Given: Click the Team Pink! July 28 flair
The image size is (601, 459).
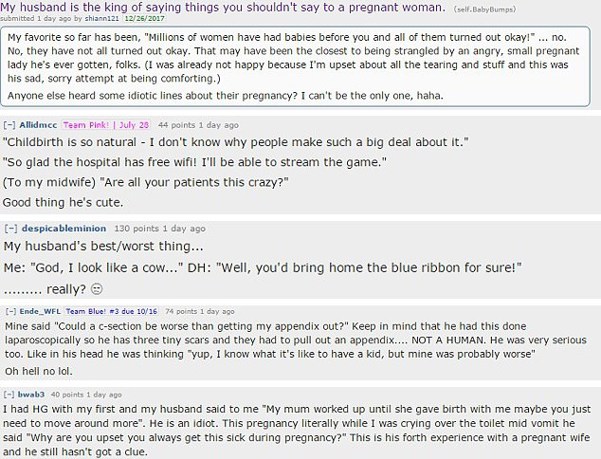Looking at the screenshot, I should point(106,125).
